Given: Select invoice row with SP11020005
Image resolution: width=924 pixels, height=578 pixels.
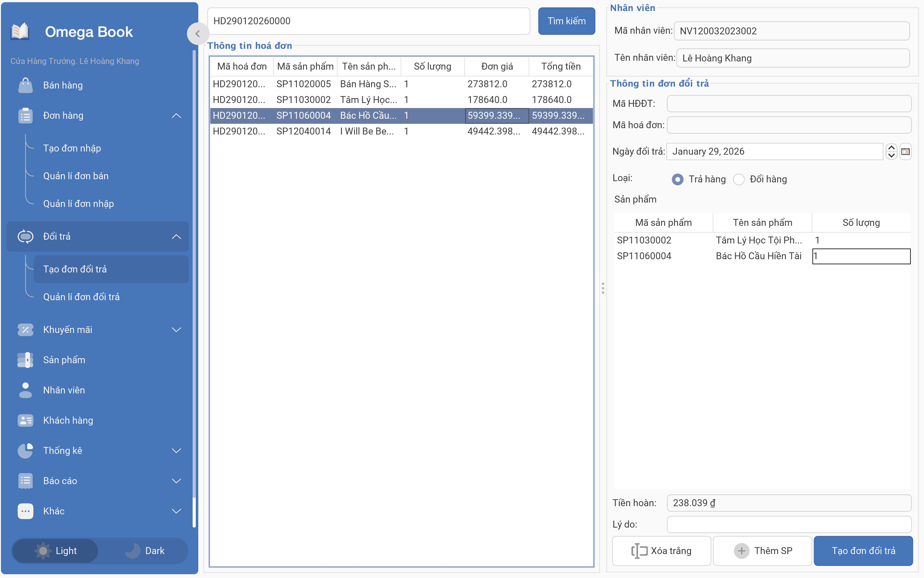Looking at the screenshot, I should [x=401, y=84].
